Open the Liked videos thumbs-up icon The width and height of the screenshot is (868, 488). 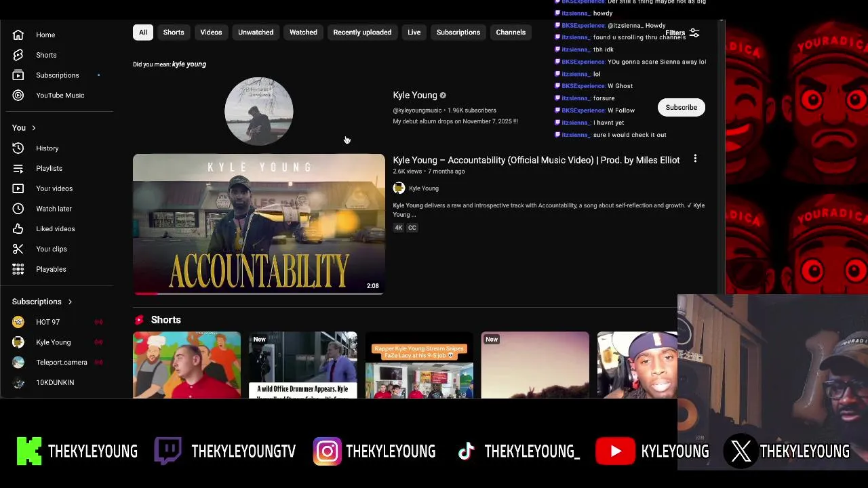[x=18, y=229]
